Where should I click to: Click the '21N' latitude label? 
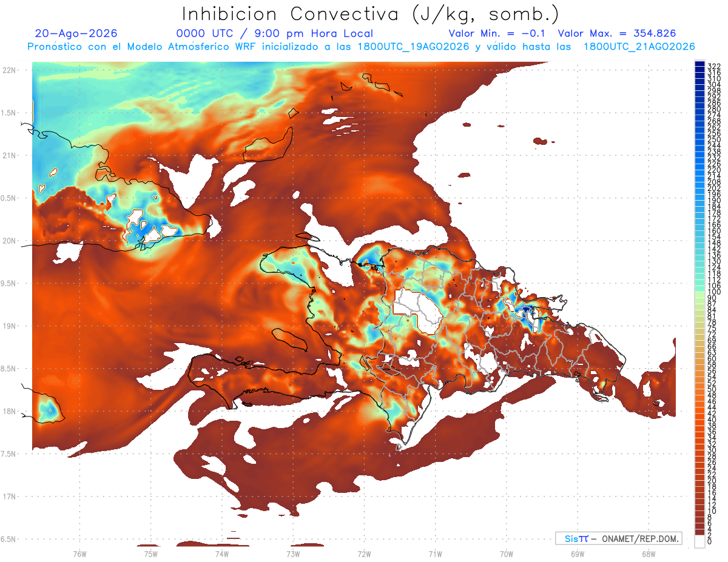point(9,156)
